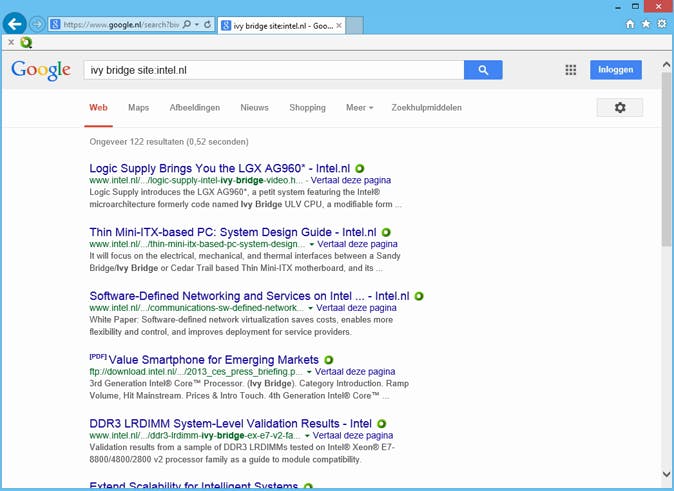Open Zoekhulpmiddelen search tools

[426, 107]
